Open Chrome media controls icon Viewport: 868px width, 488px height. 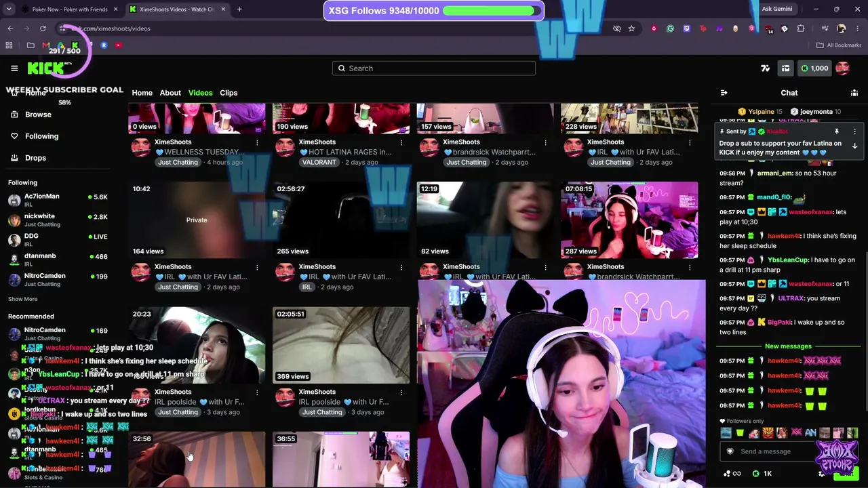pyautogui.click(x=825, y=28)
